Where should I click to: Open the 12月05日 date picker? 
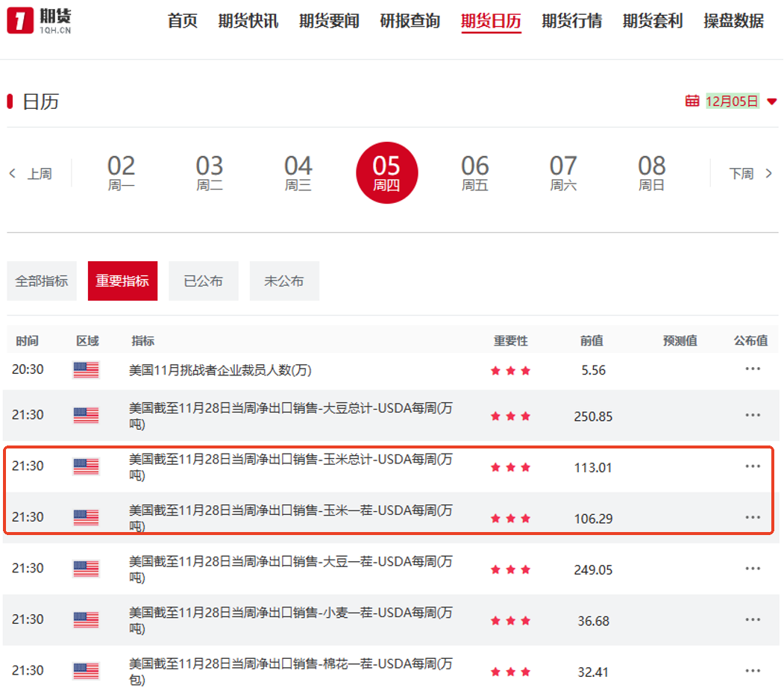coord(731,101)
